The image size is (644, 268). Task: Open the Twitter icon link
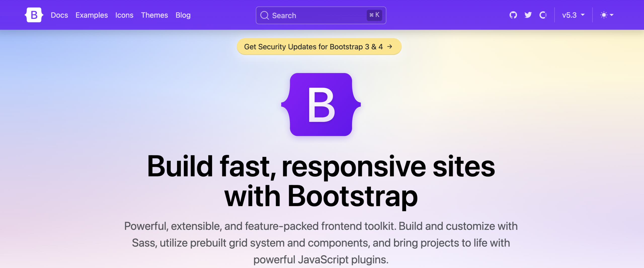528,15
